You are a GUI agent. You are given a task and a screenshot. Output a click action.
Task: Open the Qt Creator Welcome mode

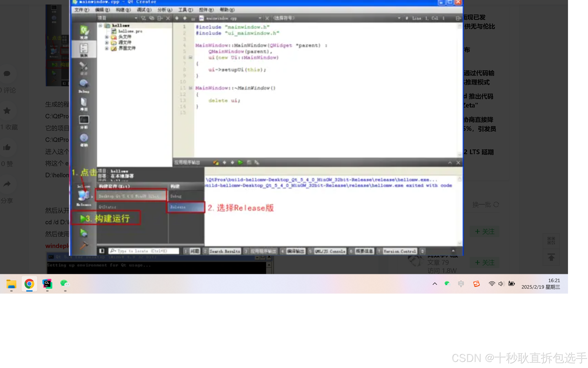[84, 32]
